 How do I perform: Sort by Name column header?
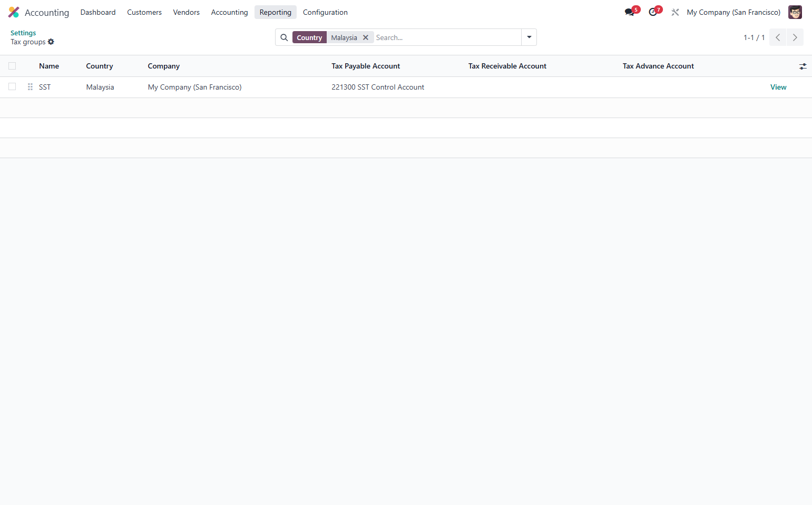point(49,66)
